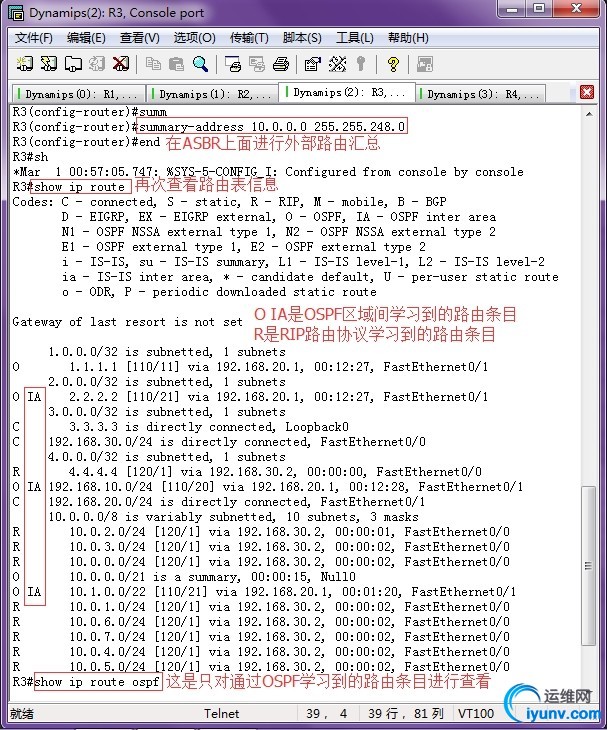Click the Print Selection toolbar icon
The image size is (607, 730).
coord(256,64)
